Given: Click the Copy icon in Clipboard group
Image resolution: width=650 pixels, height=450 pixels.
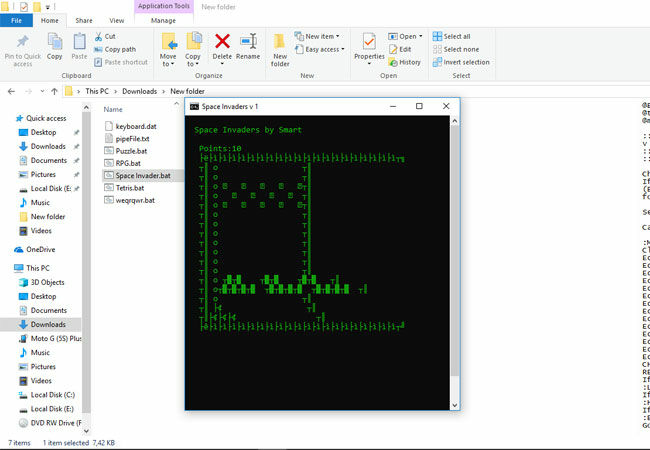Looking at the screenshot, I should (x=55, y=42).
